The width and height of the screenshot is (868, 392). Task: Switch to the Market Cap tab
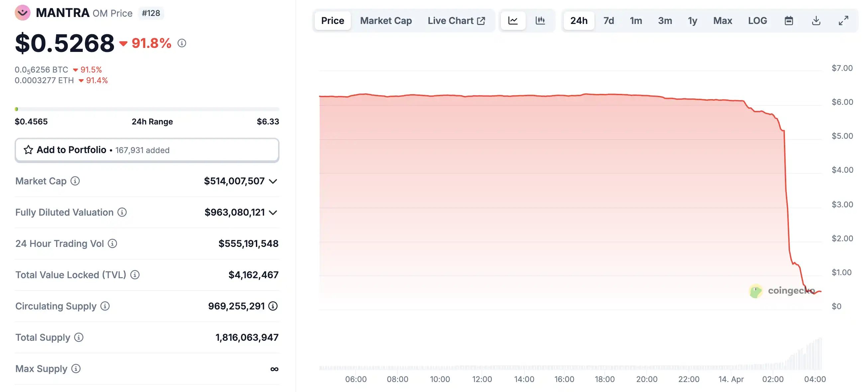point(386,21)
